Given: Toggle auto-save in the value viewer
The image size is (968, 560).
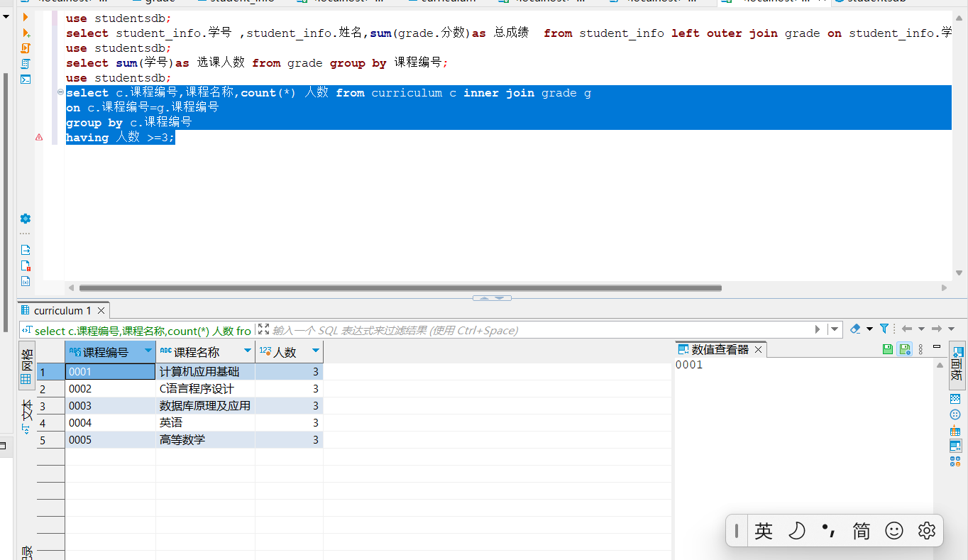Looking at the screenshot, I should [904, 348].
